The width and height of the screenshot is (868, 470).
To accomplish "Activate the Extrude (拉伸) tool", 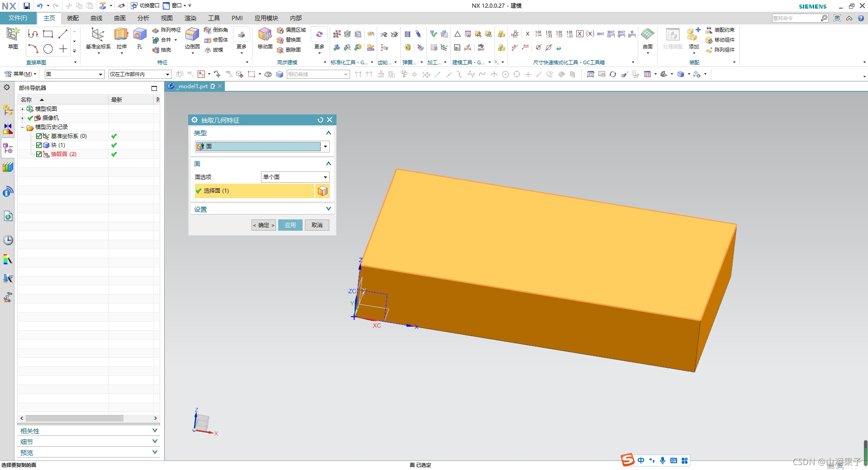I will click(x=121, y=39).
